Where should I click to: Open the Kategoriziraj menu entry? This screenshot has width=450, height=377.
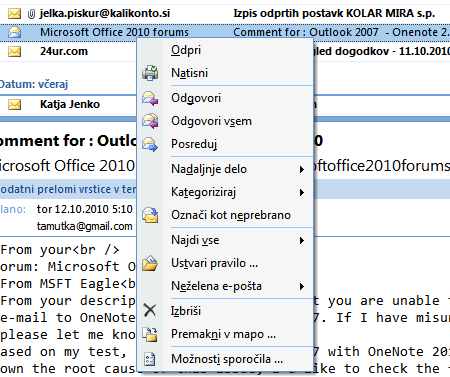click(x=225, y=192)
